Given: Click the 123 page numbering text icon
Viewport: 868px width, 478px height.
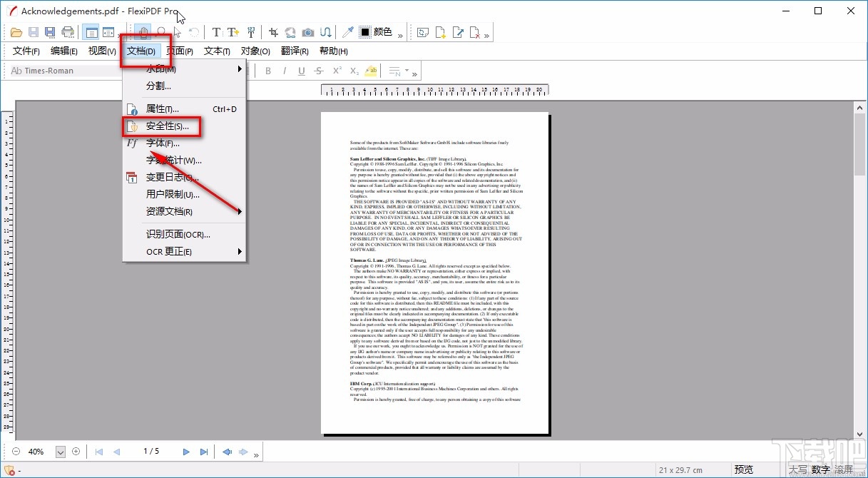Looking at the screenshot, I should [251, 32].
